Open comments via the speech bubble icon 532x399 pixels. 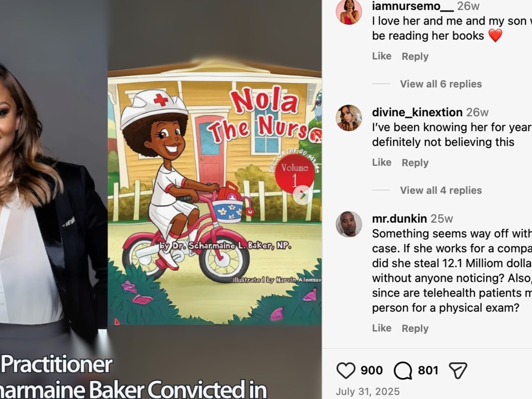[x=403, y=370]
